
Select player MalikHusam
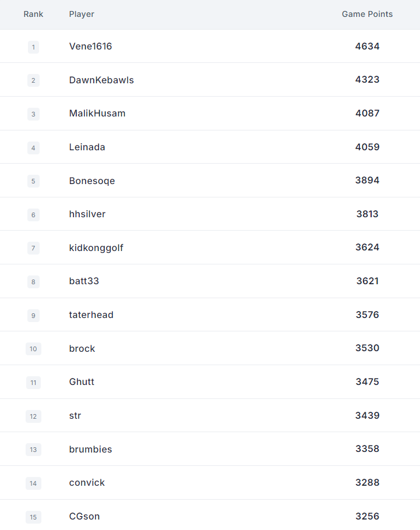tap(97, 113)
